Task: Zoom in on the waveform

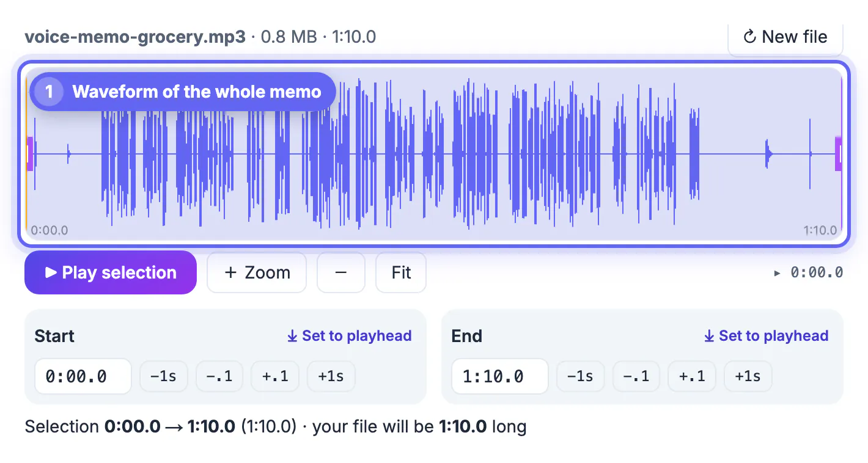Action: pyautogui.click(x=257, y=272)
